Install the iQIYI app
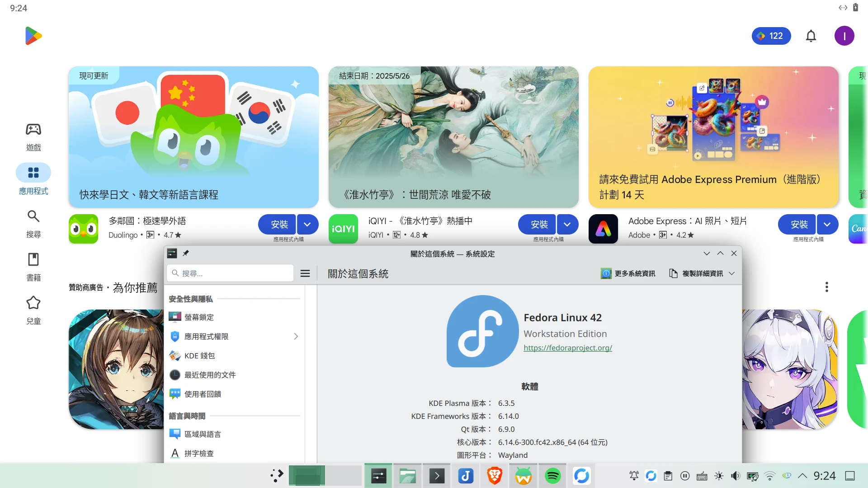The image size is (868, 488). coord(539,225)
